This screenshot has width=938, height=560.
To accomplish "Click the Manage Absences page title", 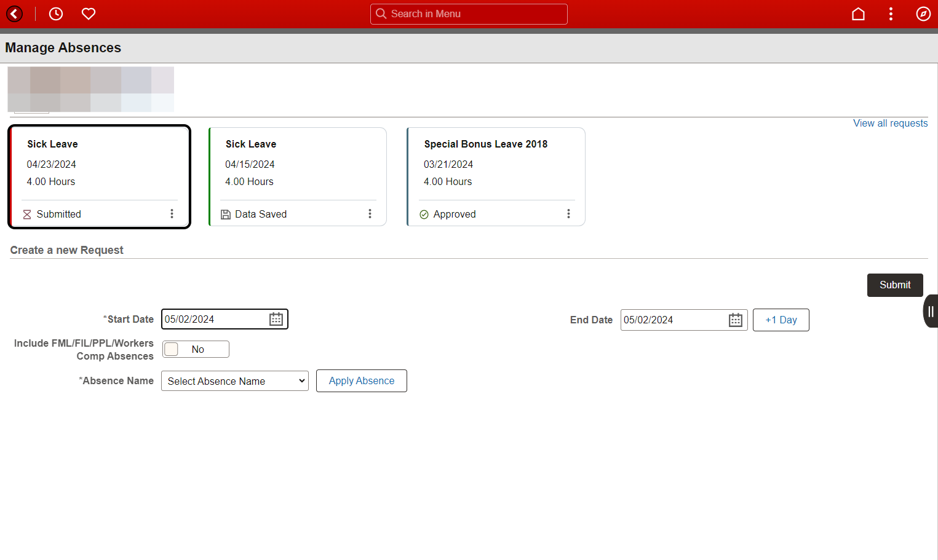I will tap(63, 48).
